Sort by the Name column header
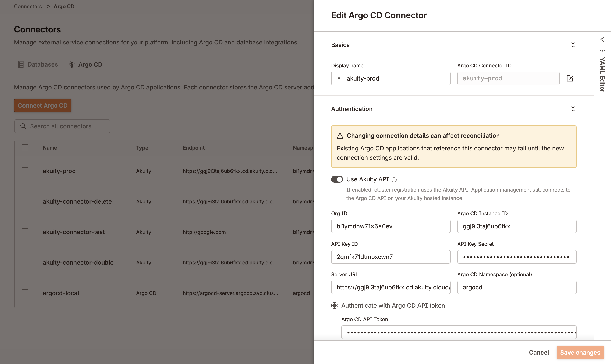The image size is (611, 364). click(x=50, y=148)
